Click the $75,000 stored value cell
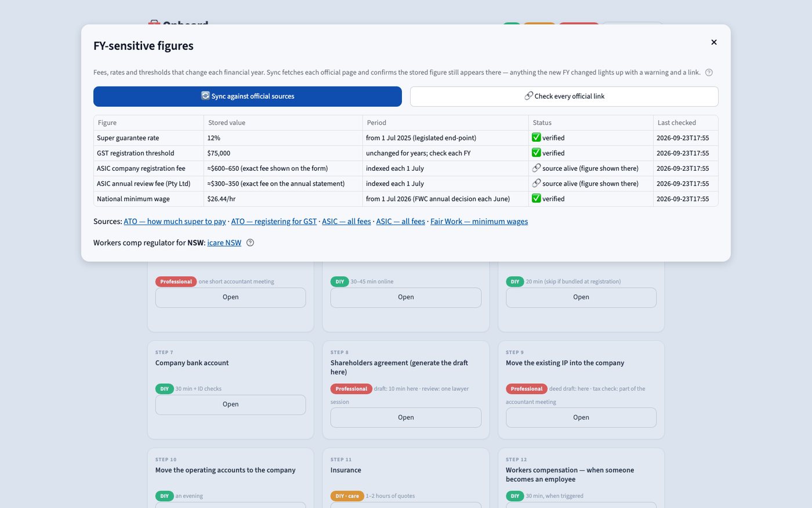812x508 pixels. click(283, 153)
